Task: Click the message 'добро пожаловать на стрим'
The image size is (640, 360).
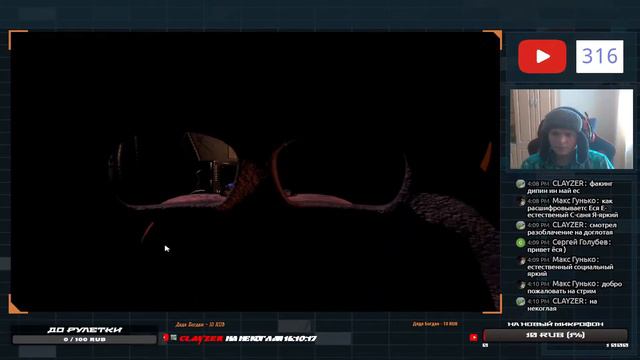Action: 575,287
